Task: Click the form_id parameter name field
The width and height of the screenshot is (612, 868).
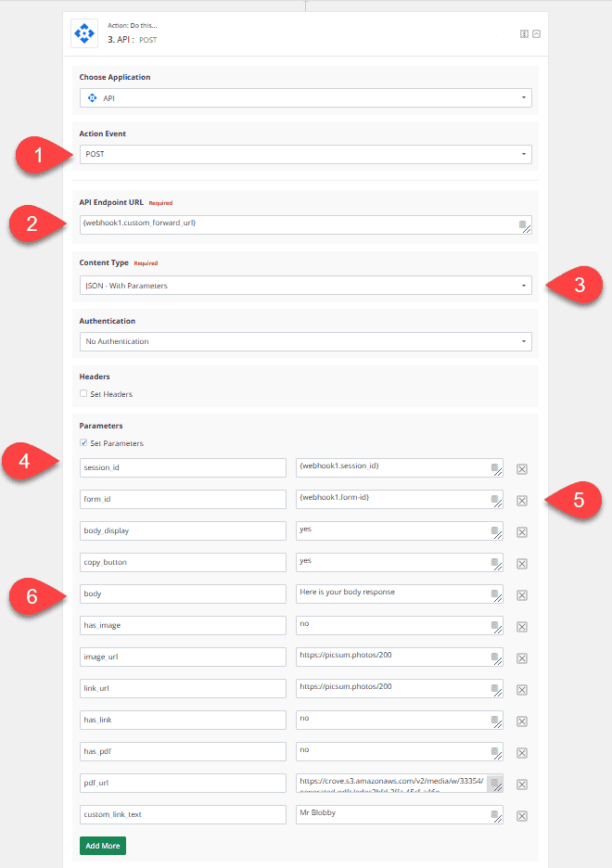Action: [x=183, y=499]
